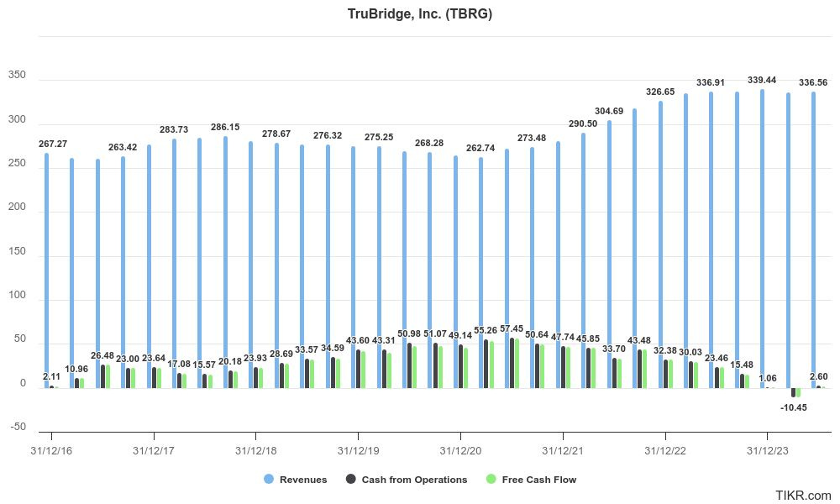Click the 336.56 revenue data label
Image resolution: width=840 pixels, height=504 pixels.
(813, 82)
